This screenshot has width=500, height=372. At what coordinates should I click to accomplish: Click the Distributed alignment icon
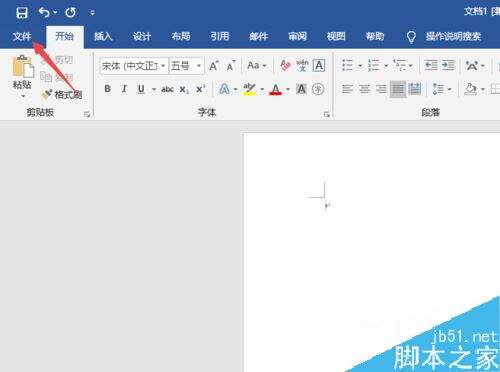415,89
